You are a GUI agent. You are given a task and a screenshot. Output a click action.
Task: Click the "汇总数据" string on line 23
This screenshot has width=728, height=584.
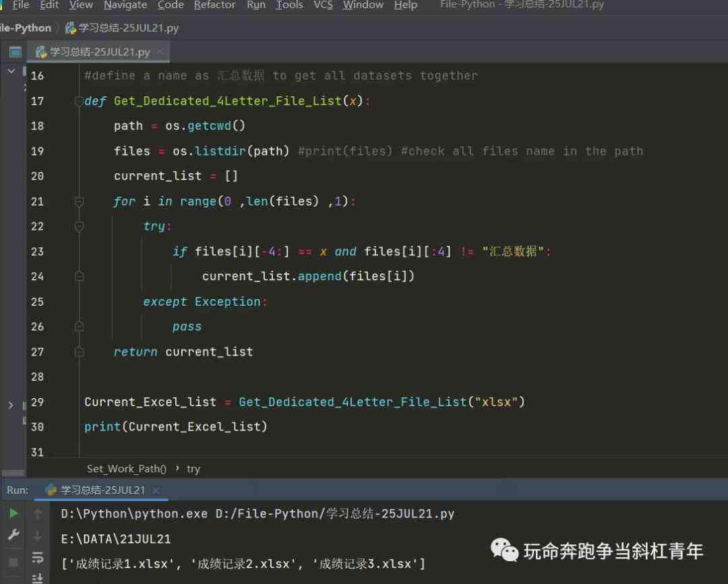(513, 251)
